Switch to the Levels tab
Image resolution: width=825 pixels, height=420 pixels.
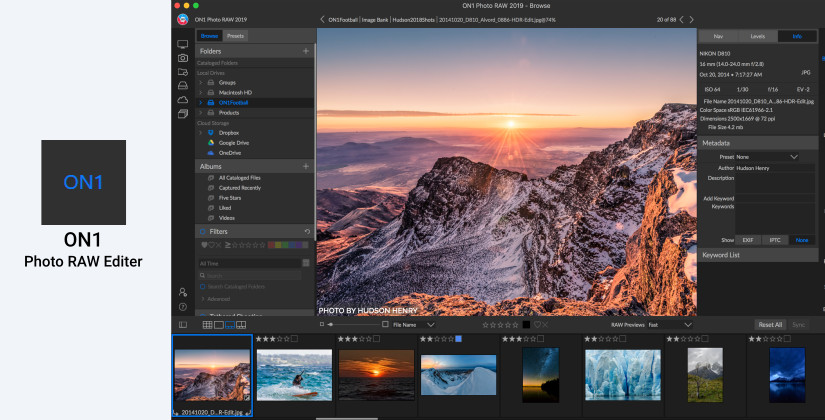[x=757, y=36]
